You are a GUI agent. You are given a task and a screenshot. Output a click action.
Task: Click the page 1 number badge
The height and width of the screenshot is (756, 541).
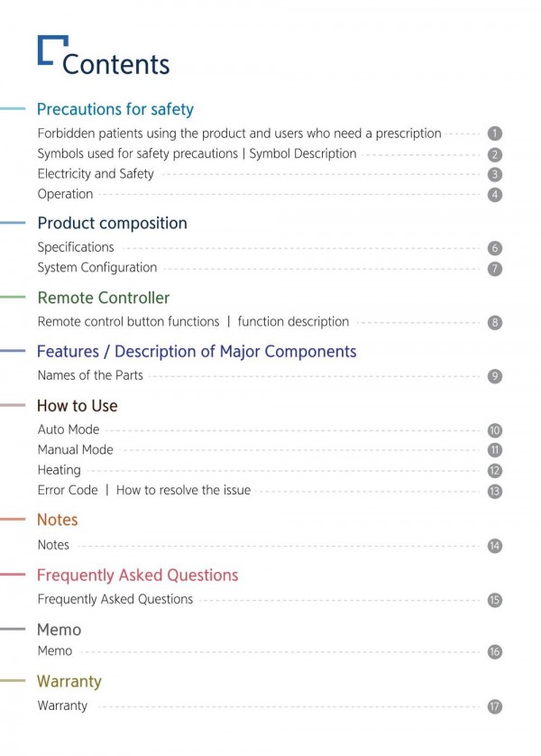[494, 134]
